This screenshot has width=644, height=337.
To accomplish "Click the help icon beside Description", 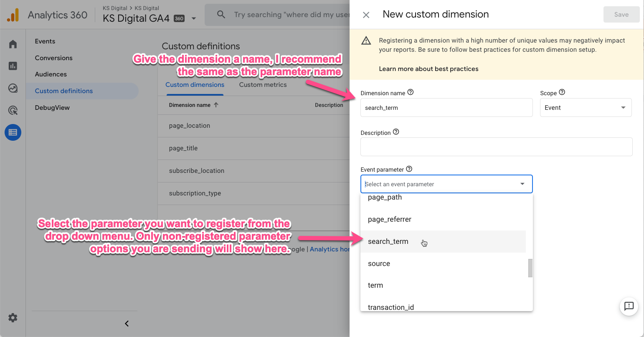I will click(x=396, y=132).
